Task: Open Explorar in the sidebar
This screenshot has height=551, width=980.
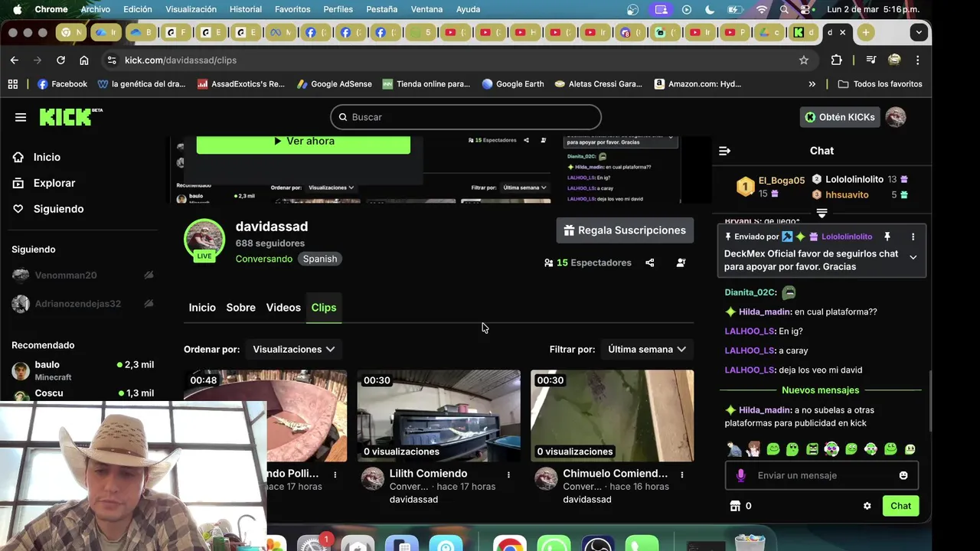Action: click(54, 183)
